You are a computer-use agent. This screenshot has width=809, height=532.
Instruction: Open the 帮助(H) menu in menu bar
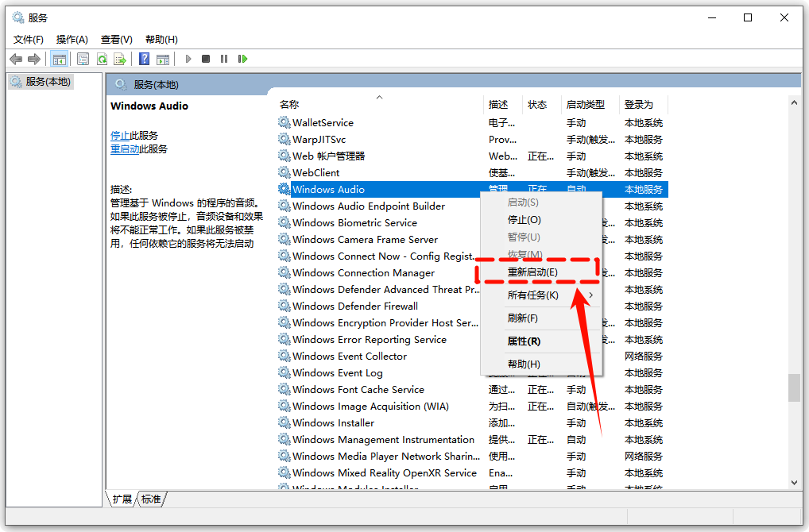161,40
